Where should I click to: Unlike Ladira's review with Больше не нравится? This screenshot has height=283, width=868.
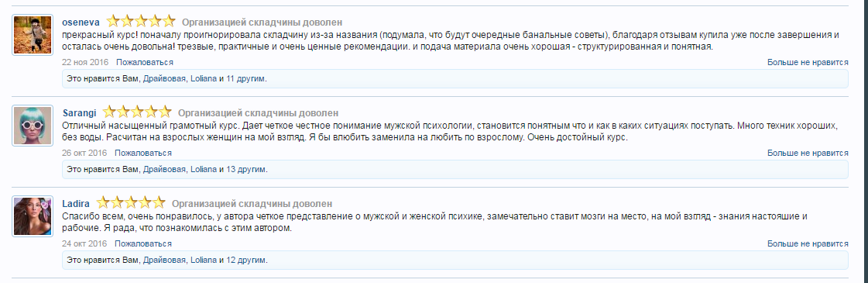[x=808, y=243]
